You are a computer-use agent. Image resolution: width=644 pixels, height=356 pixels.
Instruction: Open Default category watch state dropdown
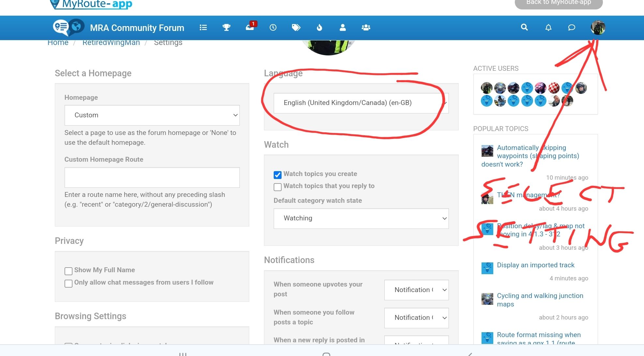361,218
